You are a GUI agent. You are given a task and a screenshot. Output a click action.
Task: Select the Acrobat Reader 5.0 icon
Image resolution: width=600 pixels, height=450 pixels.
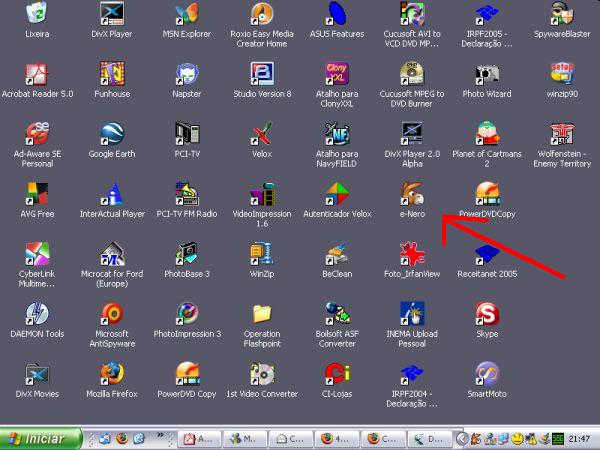37,73
